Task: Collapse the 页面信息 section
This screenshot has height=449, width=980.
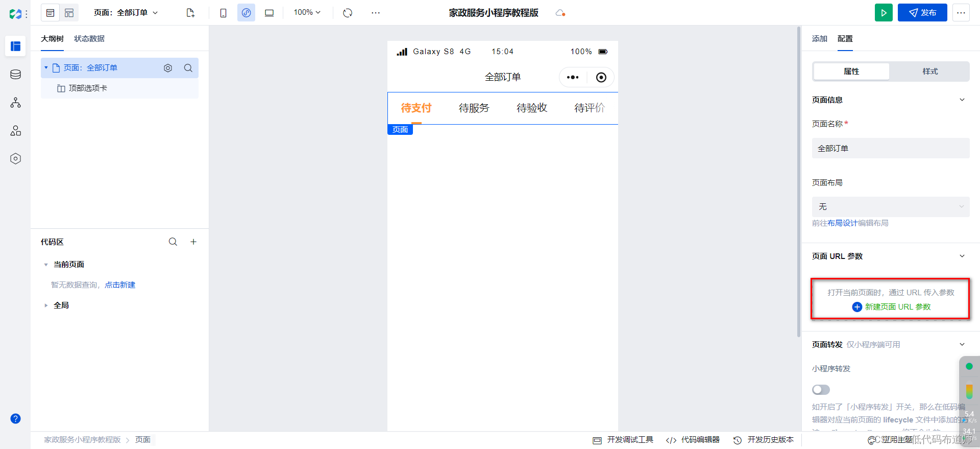Action: tap(962, 100)
